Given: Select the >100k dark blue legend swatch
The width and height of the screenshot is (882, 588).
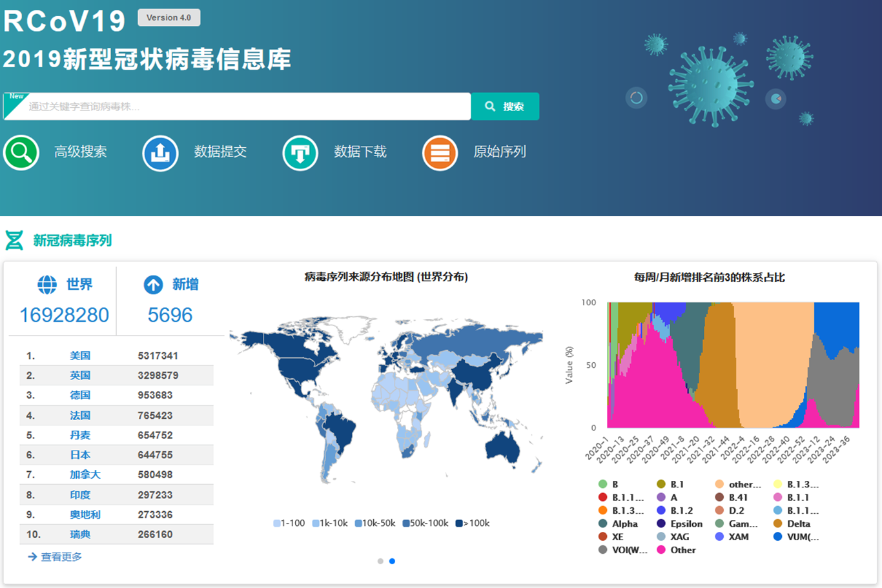Looking at the screenshot, I should pos(460,523).
